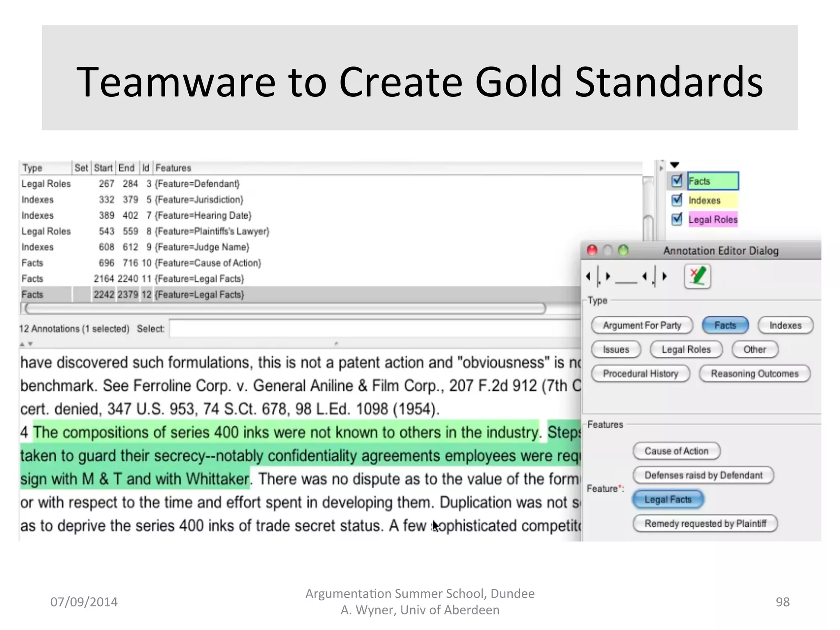This screenshot has width=840, height=630.
Task: Move annotation end boundary right
Action: click(x=664, y=276)
